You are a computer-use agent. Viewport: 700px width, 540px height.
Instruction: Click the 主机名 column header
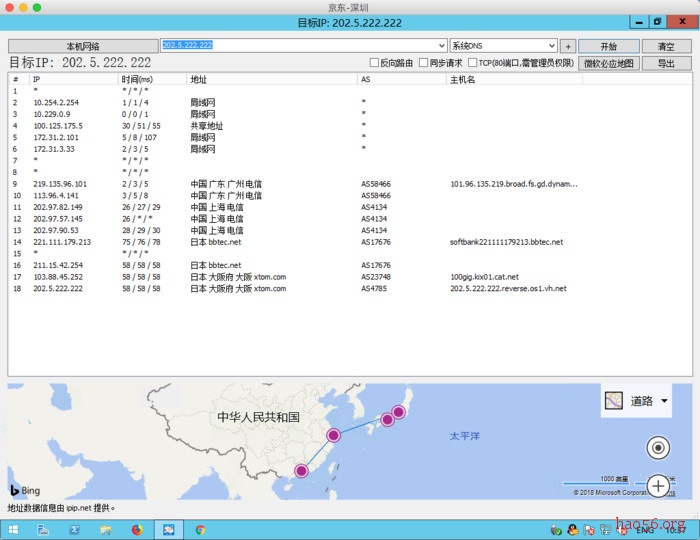tap(514, 79)
